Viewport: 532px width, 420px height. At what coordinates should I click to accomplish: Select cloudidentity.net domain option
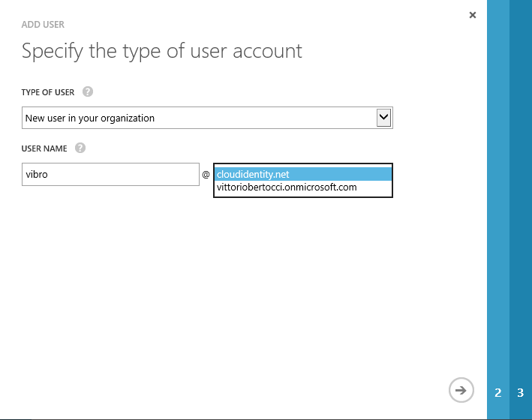(303, 174)
